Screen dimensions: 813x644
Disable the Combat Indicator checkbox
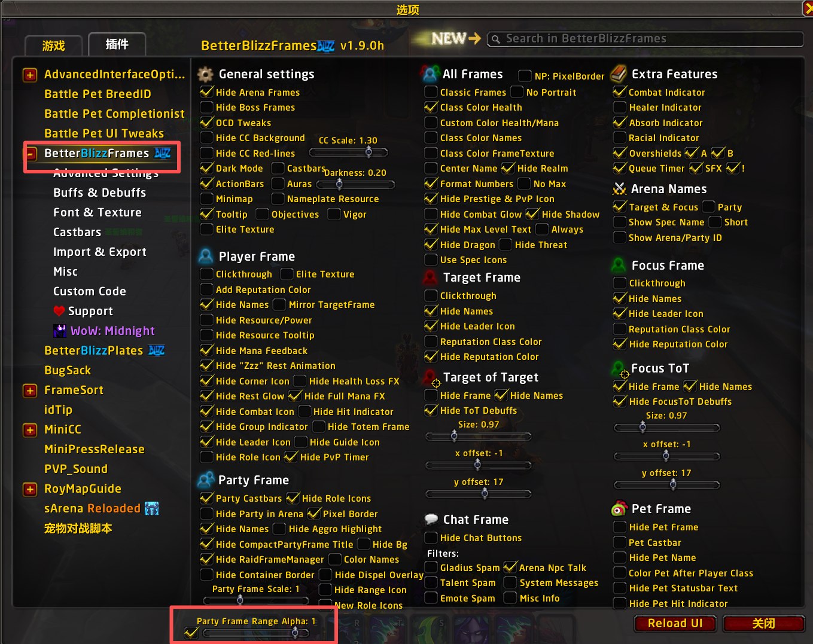tap(620, 92)
